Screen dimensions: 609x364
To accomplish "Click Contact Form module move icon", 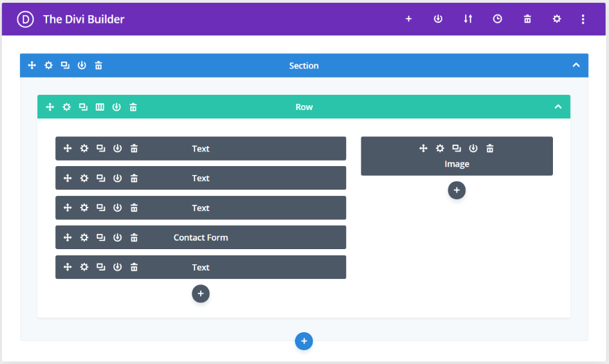I will click(x=68, y=237).
